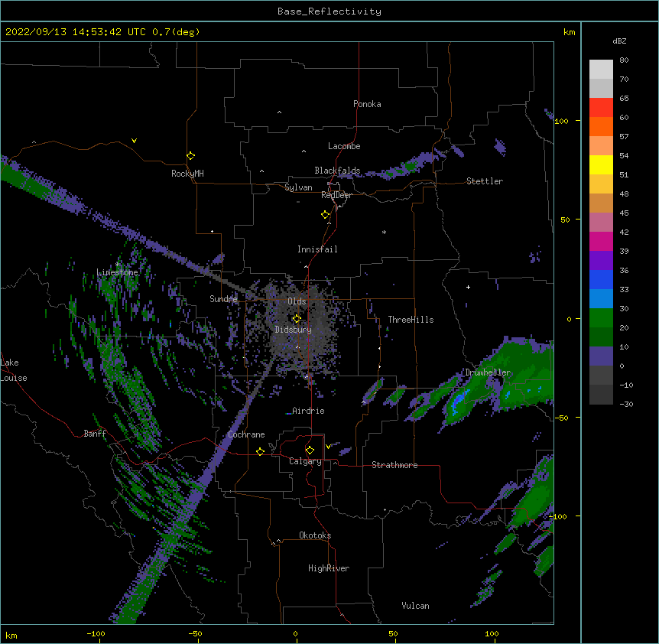Select the Drumheller city label
659x644 pixels.
(x=488, y=372)
